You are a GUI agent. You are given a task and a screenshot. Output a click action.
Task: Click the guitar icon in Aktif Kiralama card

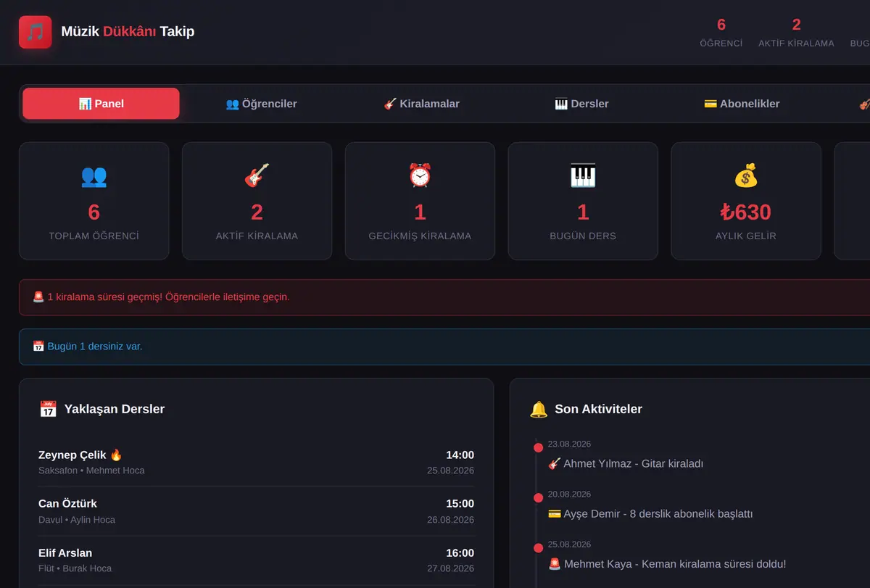click(257, 176)
